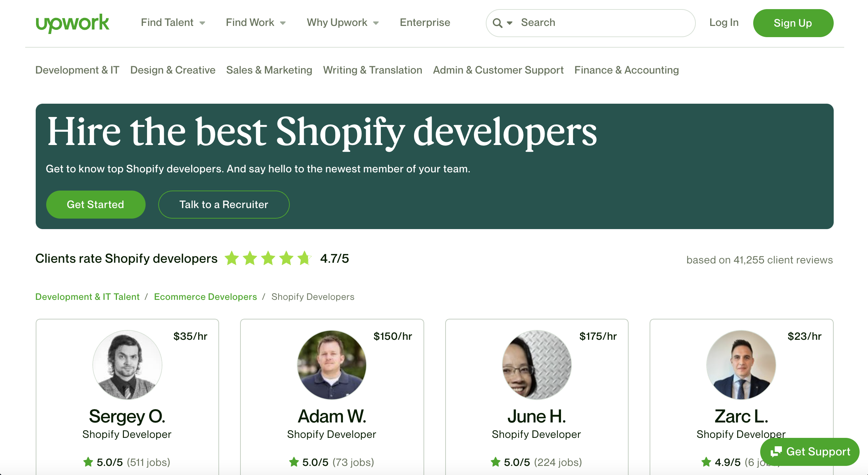Click the first rating star
The width and height of the screenshot is (868, 475).
pyautogui.click(x=232, y=259)
